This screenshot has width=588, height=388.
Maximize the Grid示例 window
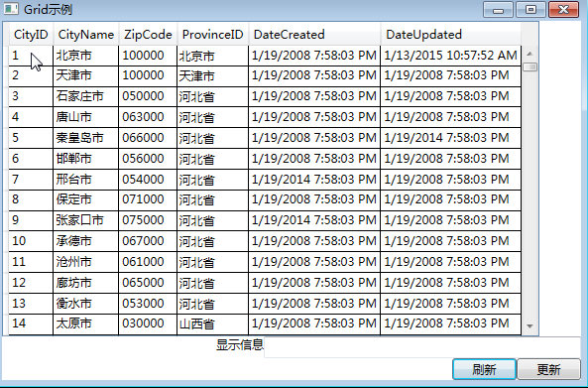coord(530,9)
